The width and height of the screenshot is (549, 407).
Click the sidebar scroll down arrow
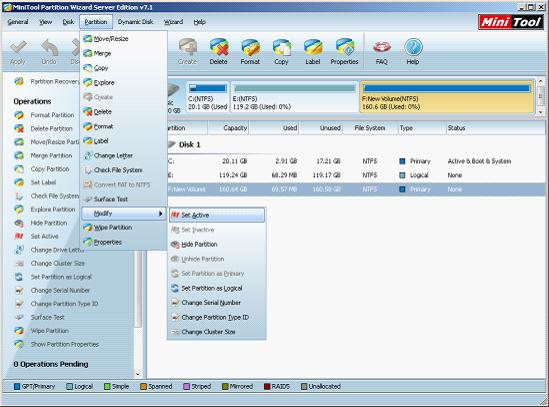(x=138, y=374)
